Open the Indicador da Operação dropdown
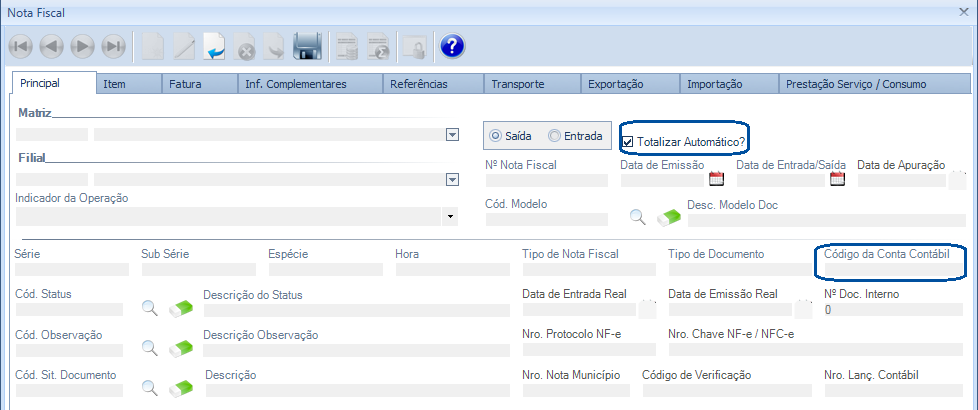Image resolution: width=978 pixels, height=410 pixels. click(450, 217)
